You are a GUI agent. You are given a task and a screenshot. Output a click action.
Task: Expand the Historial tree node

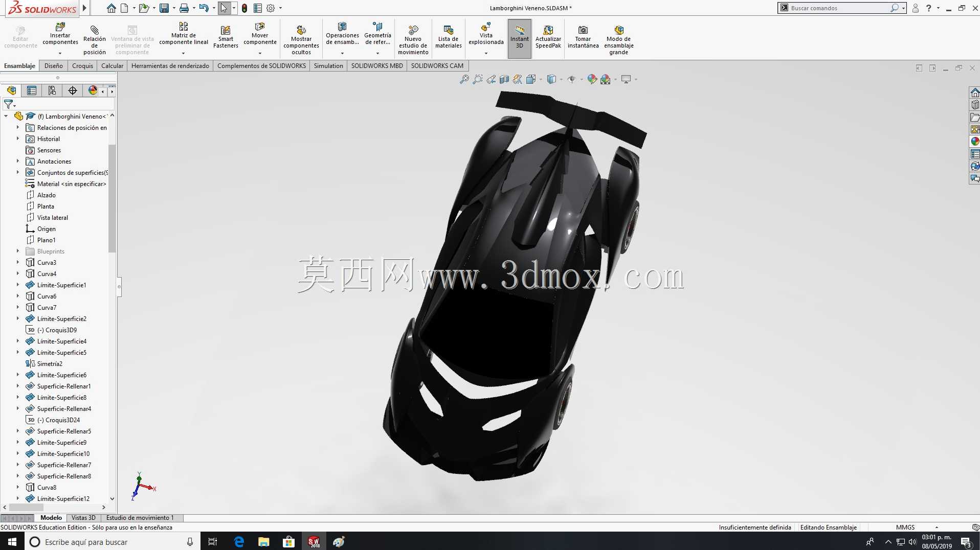tap(17, 139)
